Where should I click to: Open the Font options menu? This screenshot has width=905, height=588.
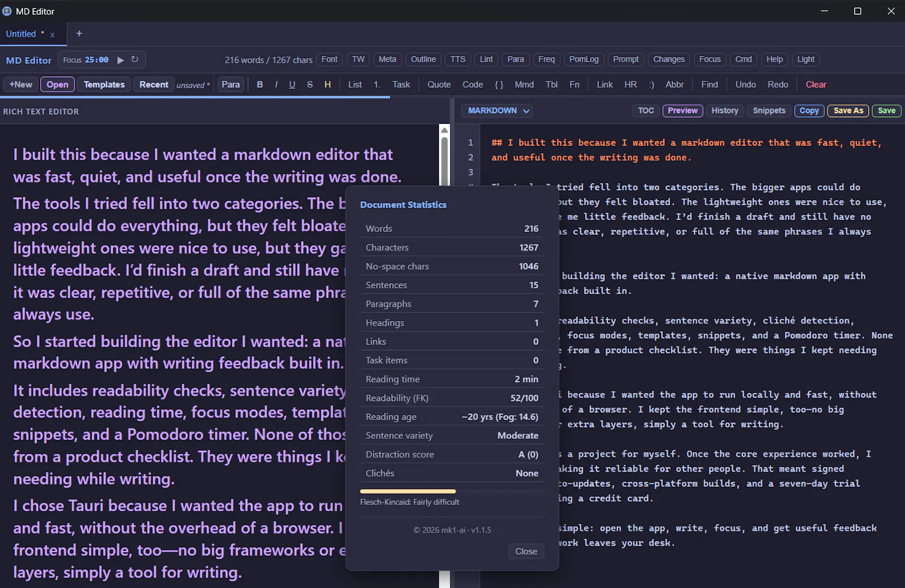[x=329, y=59]
